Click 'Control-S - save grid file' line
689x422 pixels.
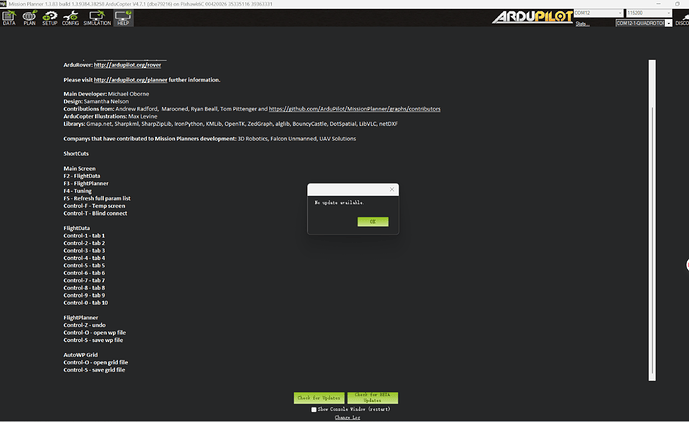click(94, 370)
